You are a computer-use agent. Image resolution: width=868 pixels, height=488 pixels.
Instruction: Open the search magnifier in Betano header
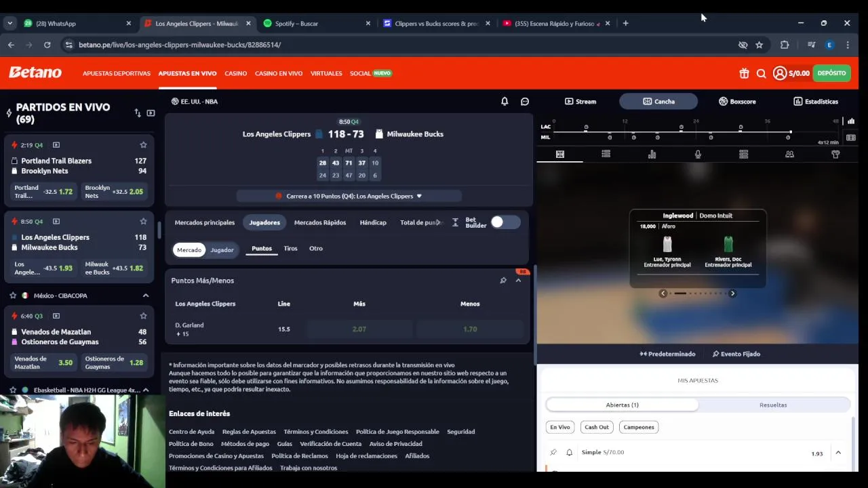click(762, 73)
